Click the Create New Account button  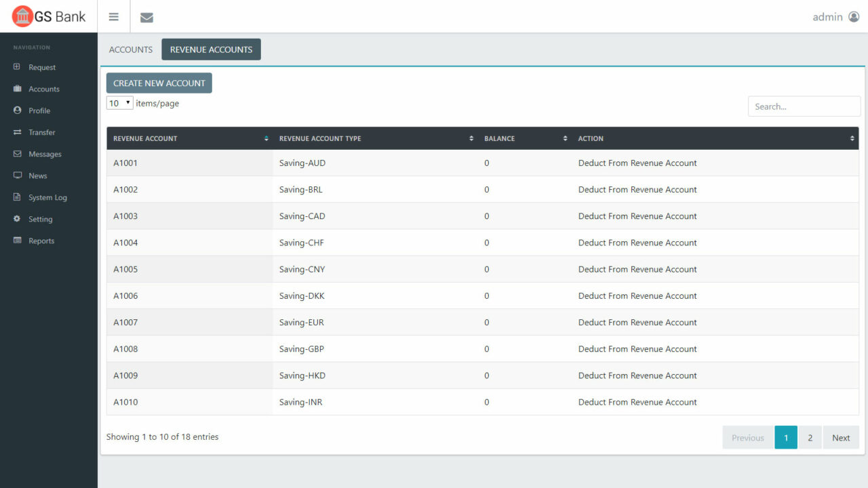coord(159,83)
